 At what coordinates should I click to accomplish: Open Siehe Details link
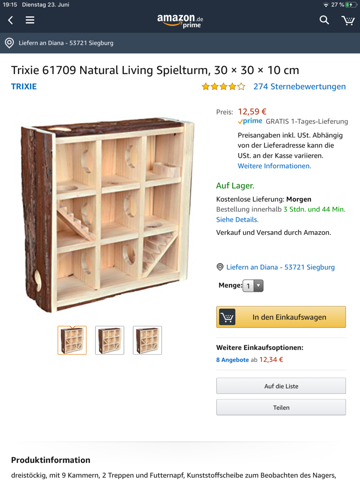[x=237, y=219]
